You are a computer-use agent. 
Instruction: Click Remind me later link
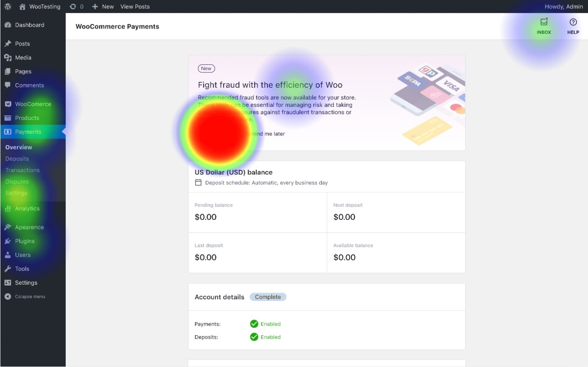265,134
